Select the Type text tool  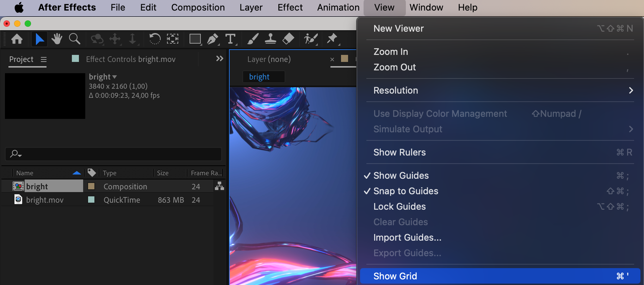point(231,39)
